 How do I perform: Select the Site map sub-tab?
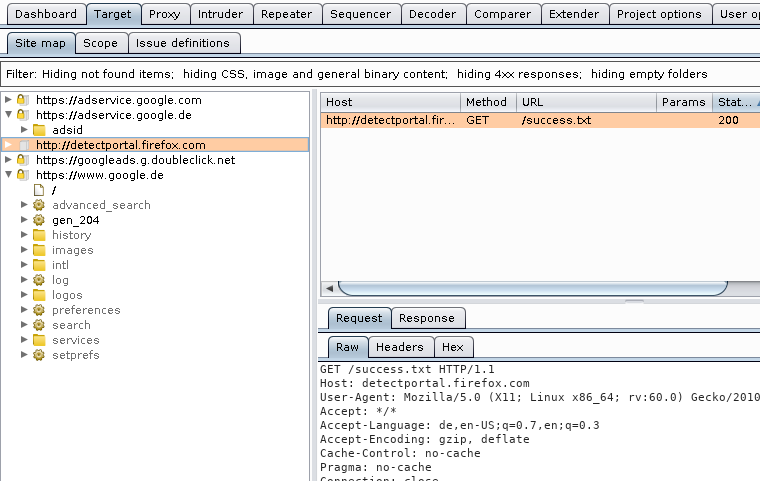pyautogui.click(x=41, y=43)
